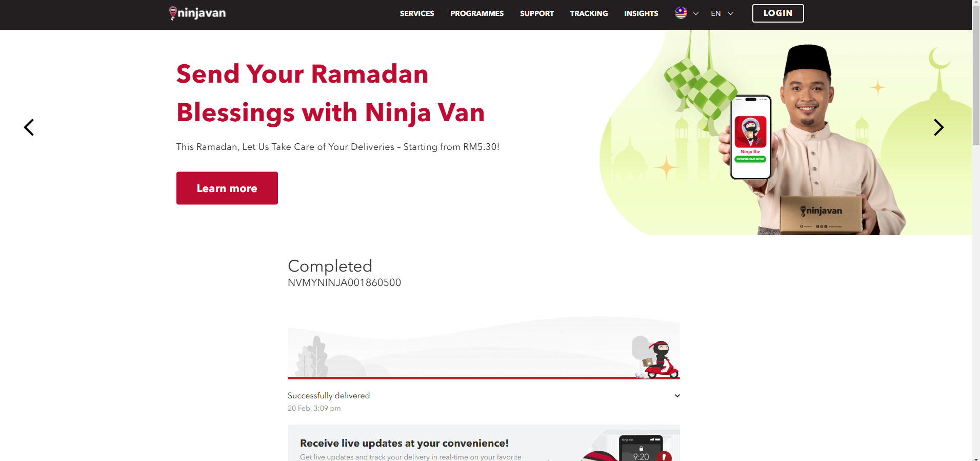The image size is (980, 461).
Task: Open the Support menu
Action: [537, 13]
